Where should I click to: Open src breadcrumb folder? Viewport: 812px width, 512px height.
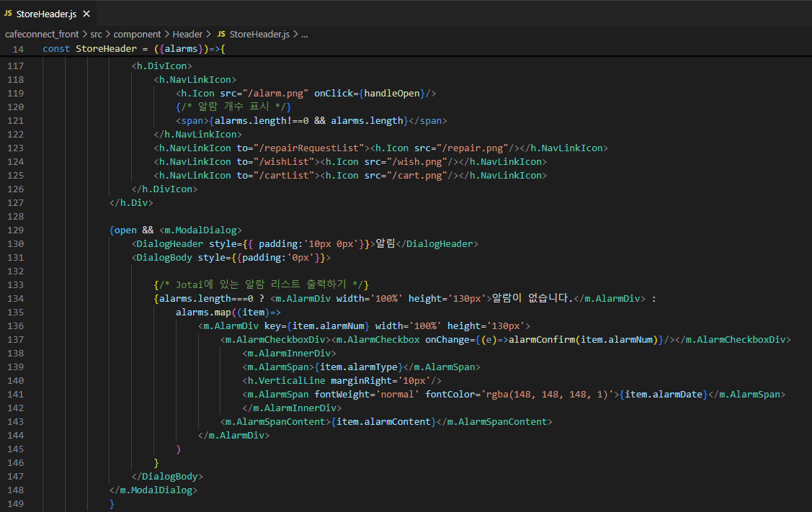click(97, 34)
